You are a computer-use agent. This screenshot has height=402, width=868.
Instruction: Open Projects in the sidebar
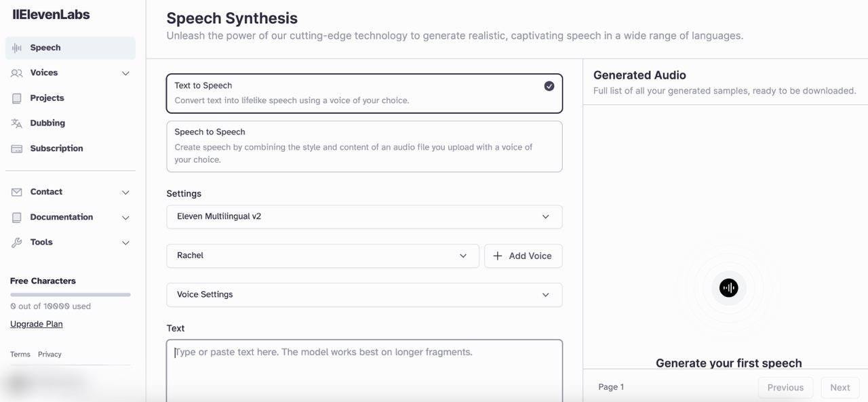coord(71,98)
